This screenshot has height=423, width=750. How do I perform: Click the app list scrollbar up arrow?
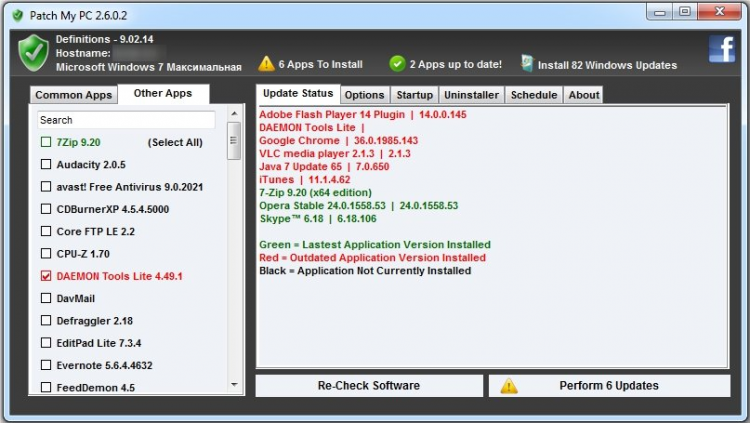tap(234, 113)
